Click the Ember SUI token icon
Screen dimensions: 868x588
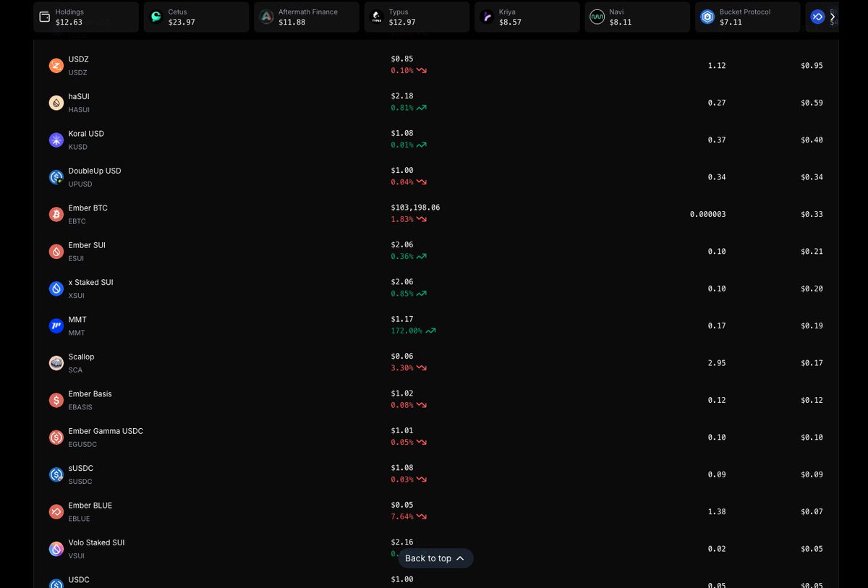tap(56, 252)
